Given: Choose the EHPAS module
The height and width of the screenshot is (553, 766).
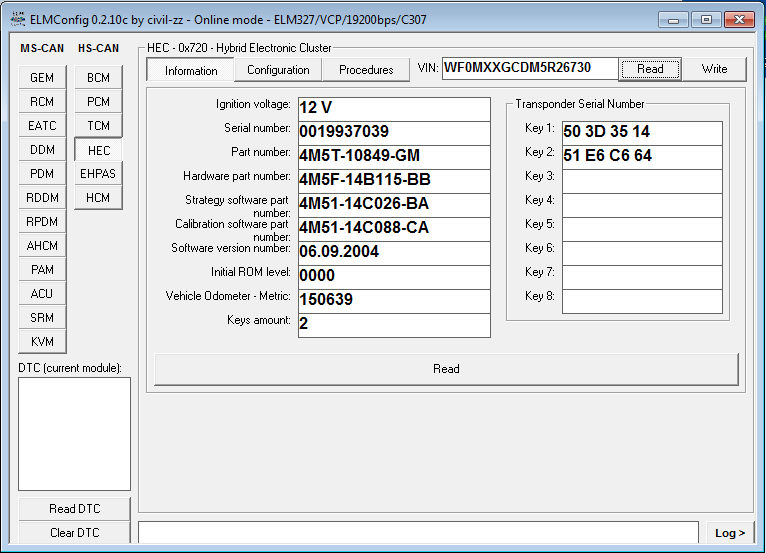Looking at the screenshot, I should [98, 174].
